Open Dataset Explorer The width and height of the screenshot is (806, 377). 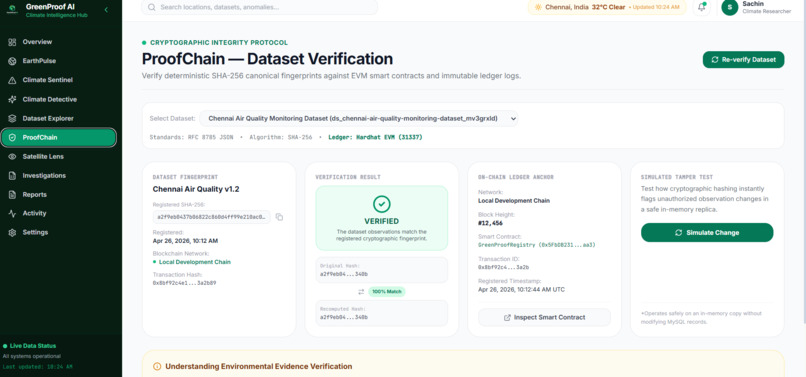[59, 119]
